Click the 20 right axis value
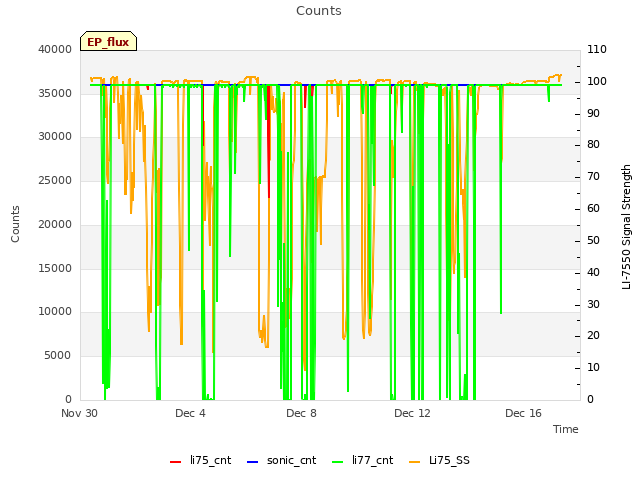The image size is (640, 480). coord(593,336)
